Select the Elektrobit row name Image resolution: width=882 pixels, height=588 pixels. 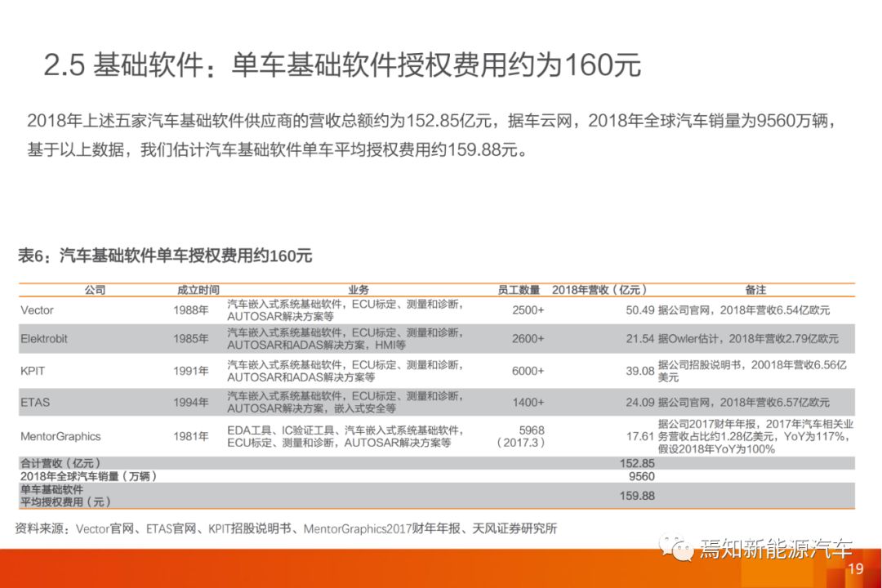point(44,338)
